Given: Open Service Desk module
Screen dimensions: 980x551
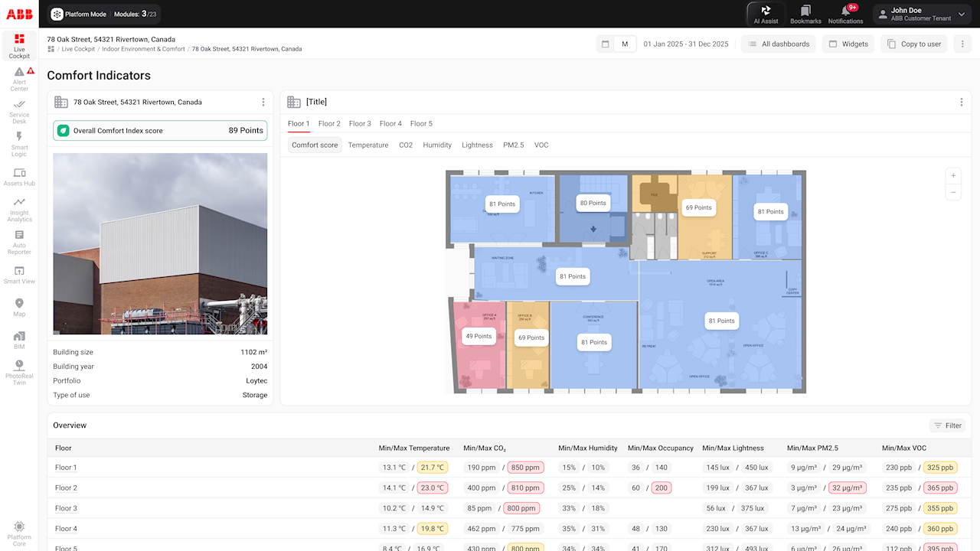Looking at the screenshot, I should [x=19, y=111].
